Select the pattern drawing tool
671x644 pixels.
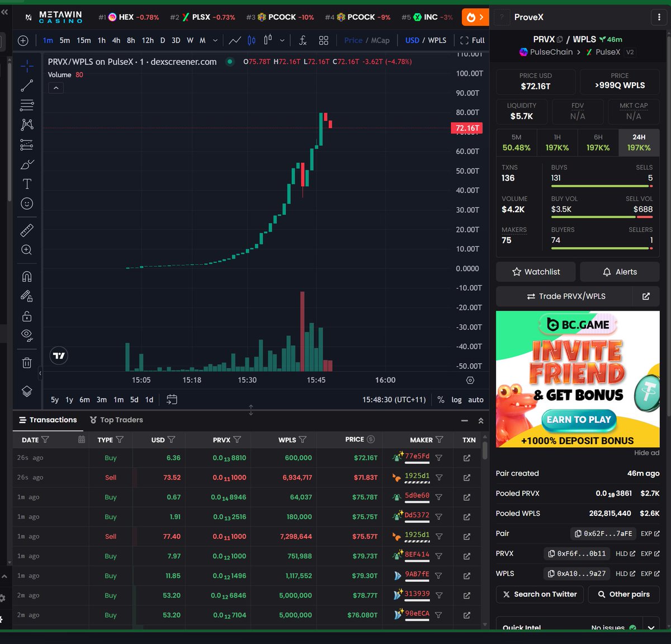(x=27, y=125)
